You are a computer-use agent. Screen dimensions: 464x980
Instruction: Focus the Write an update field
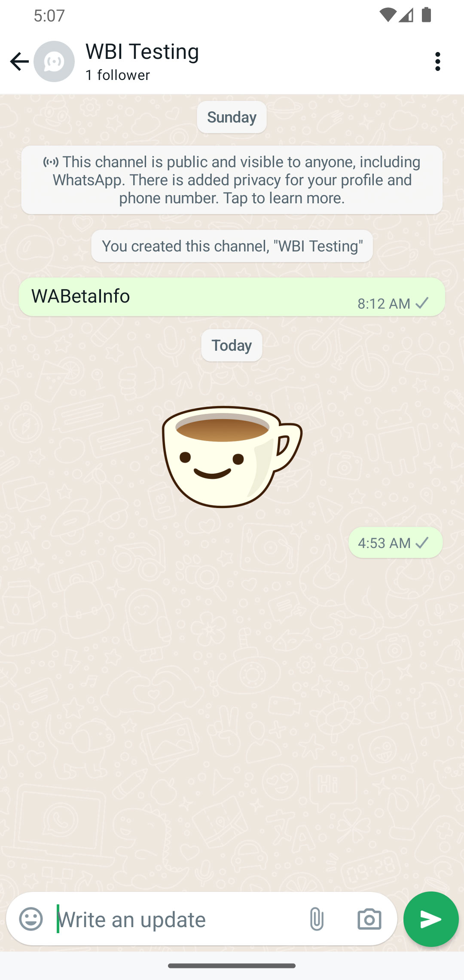pyautogui.click(x=176, y=919)
